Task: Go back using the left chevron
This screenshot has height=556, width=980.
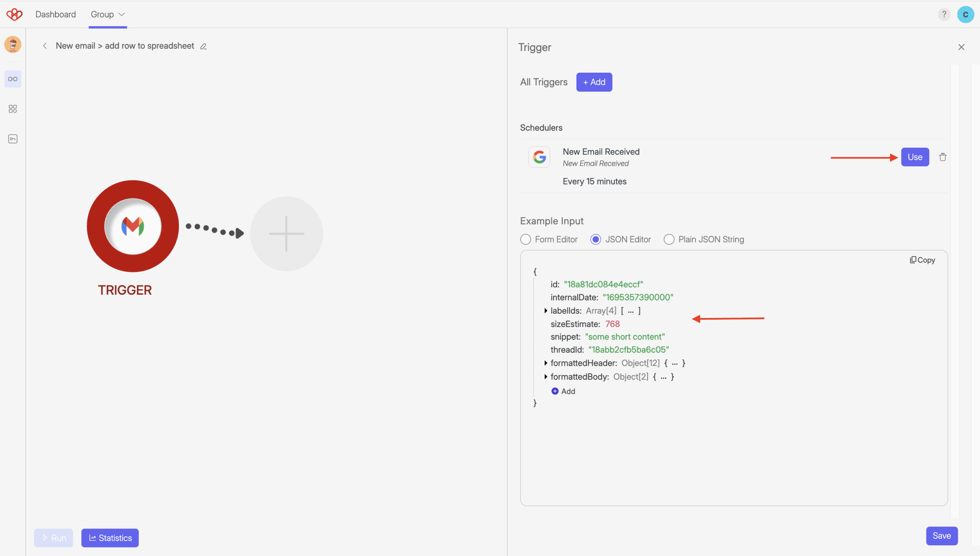Action: pyautogui.click(x=45, y=46)
